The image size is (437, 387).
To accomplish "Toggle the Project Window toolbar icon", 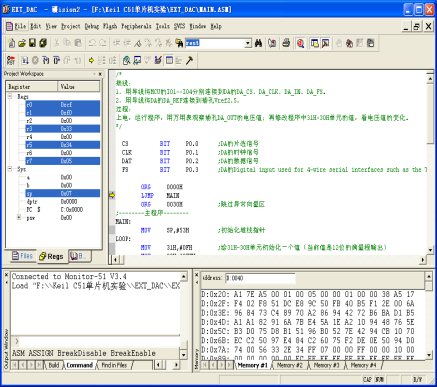I will click(314, 43).
